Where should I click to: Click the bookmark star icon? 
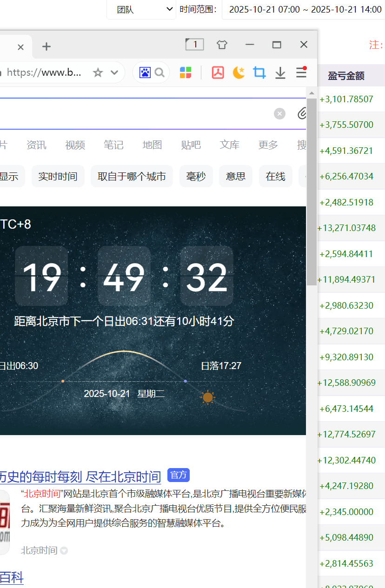98,73
